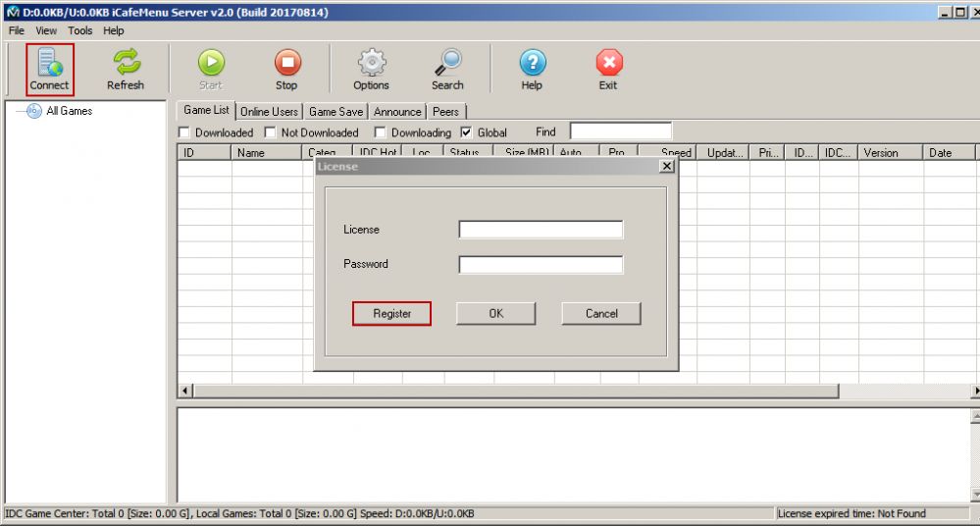Open the File menu
The width and height of the screenshot is (980, 526).
[x=17, y=30]
